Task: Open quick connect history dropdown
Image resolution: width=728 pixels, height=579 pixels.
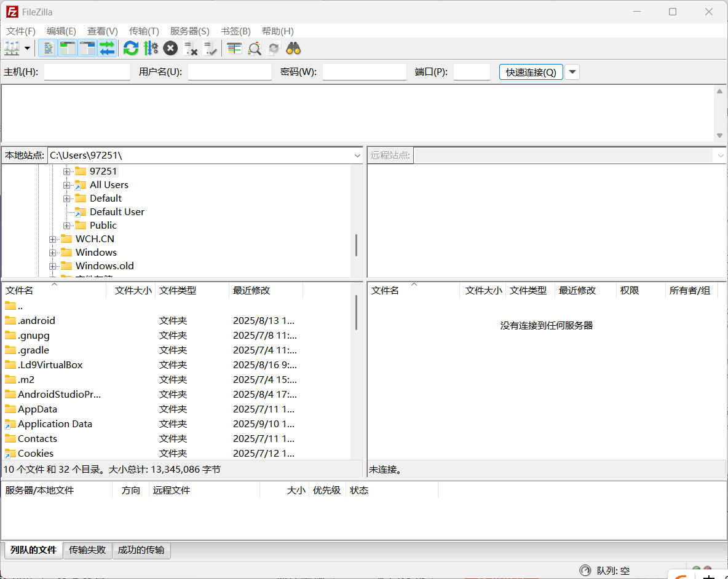Action: [572, 72]
